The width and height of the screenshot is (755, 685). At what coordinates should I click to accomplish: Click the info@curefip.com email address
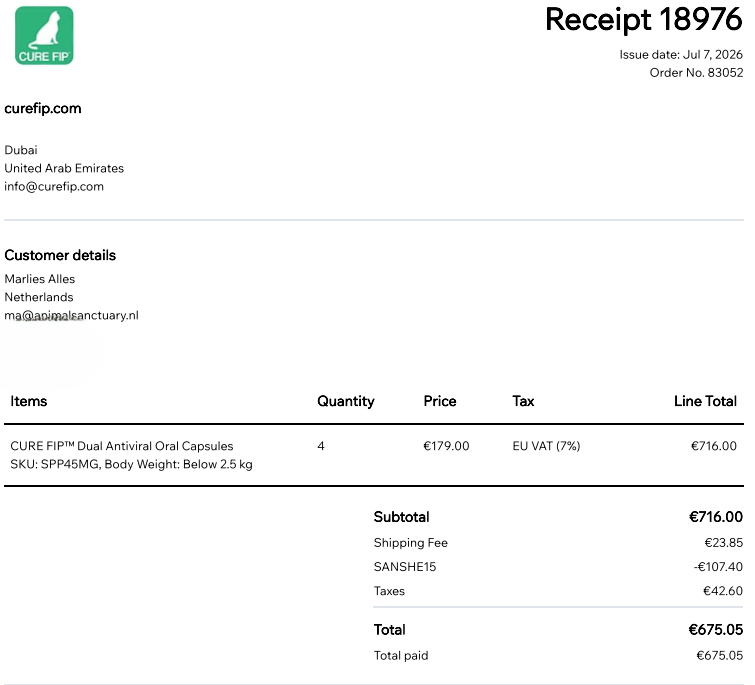click(x=54, y=186)
